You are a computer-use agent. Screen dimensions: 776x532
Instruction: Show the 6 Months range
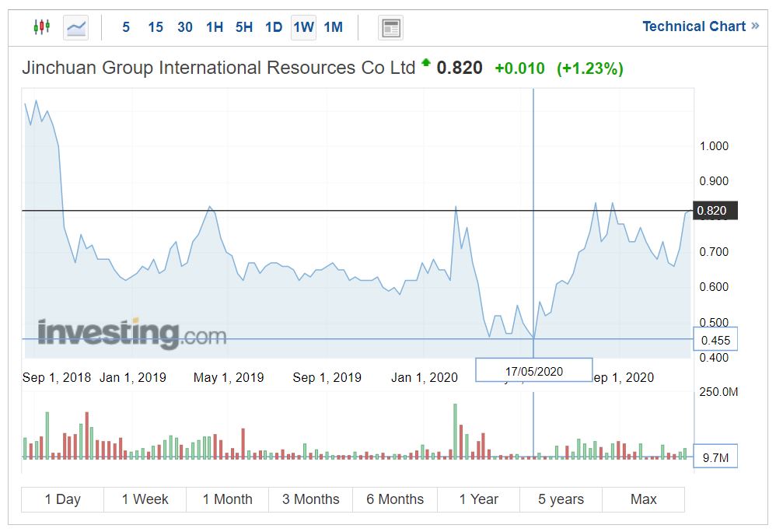pyautogui.click(x=395, y=499)
